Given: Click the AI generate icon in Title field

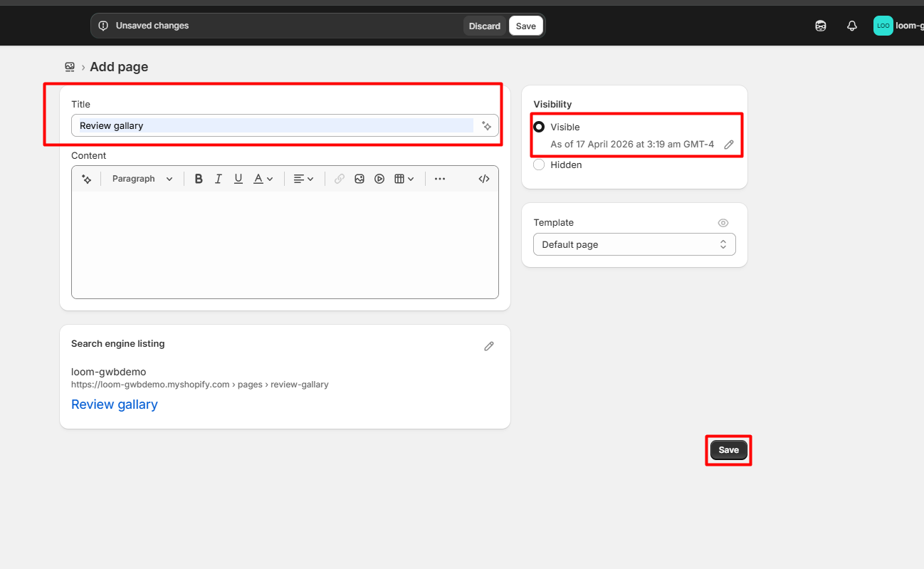Looking at the screenshot, I should (x=486, y=125).
